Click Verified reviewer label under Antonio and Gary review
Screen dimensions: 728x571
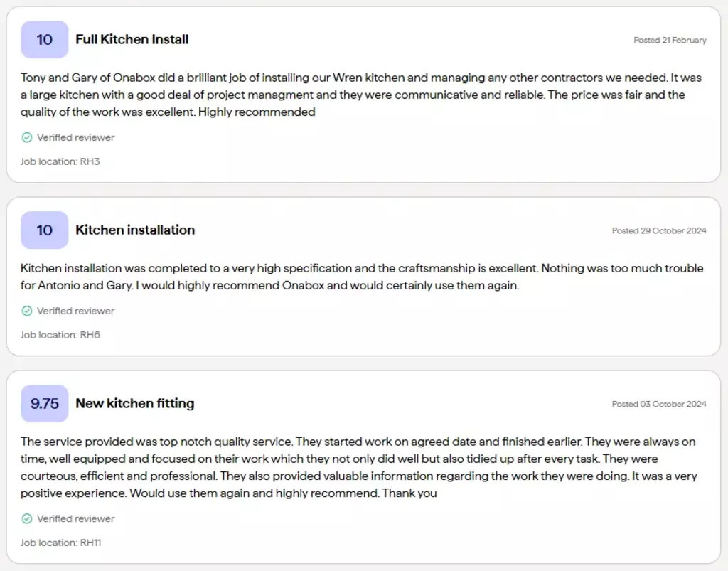[x=75, y=311]
